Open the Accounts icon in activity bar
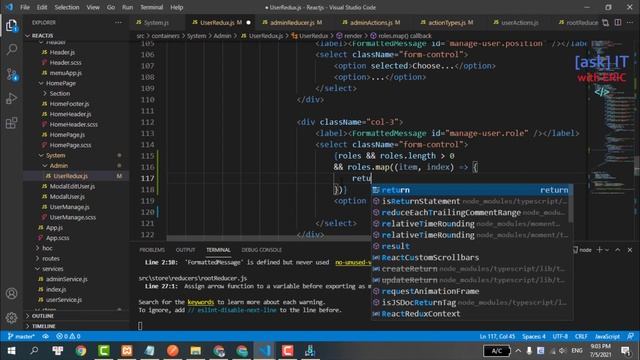The height and width of the screenshot is (360, 640). [x=11, y=293]
